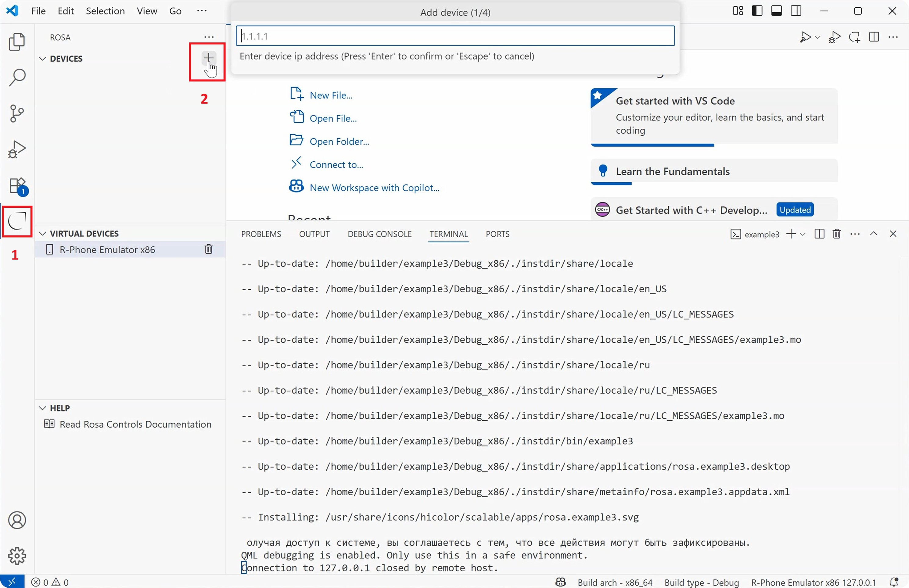This screenshot has height=588, width=909.
Task: Toggle the bottom panel visibility
Action: 777,11
